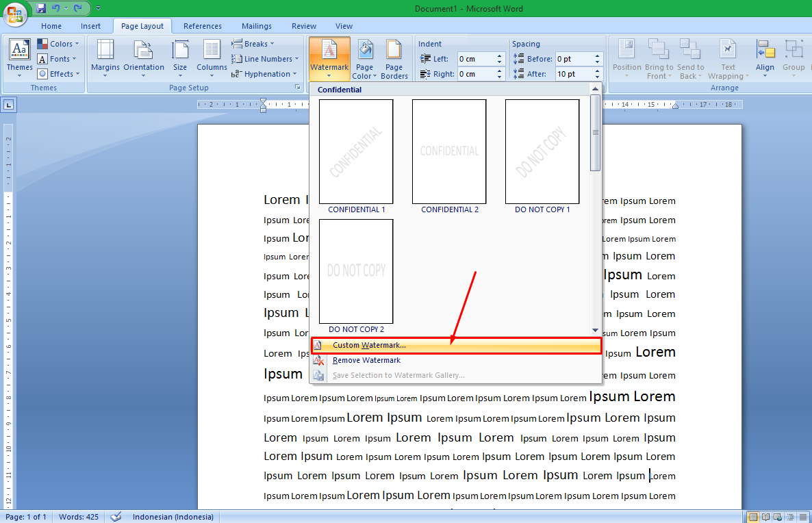Open theme Effects dropdown
Image resolution: width=812 pixels, height=523 pixels.
point(58,74)
